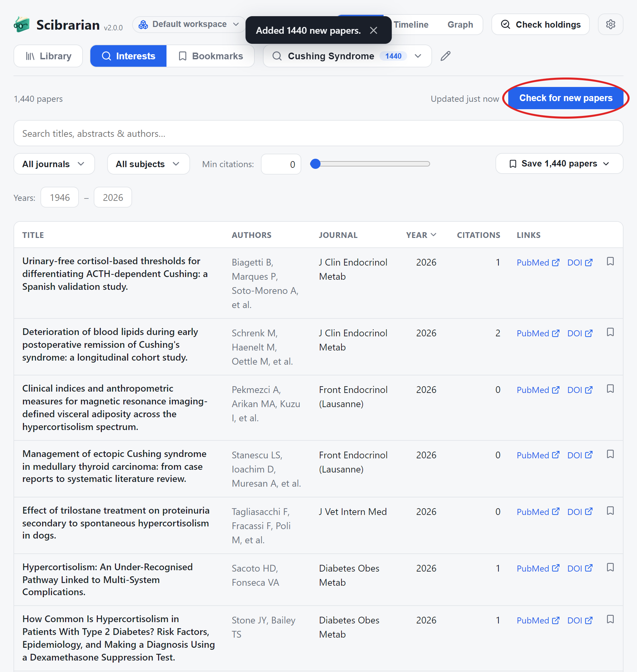Open the Default workspace dropdown
This screenshot has height=672, width=637.
[189, 25]
